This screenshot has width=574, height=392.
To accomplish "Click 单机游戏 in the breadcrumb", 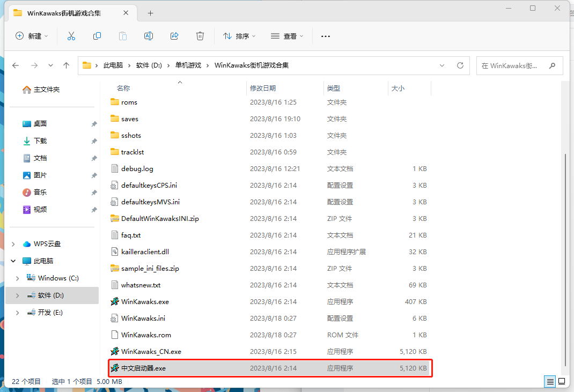I will (188, 65).
